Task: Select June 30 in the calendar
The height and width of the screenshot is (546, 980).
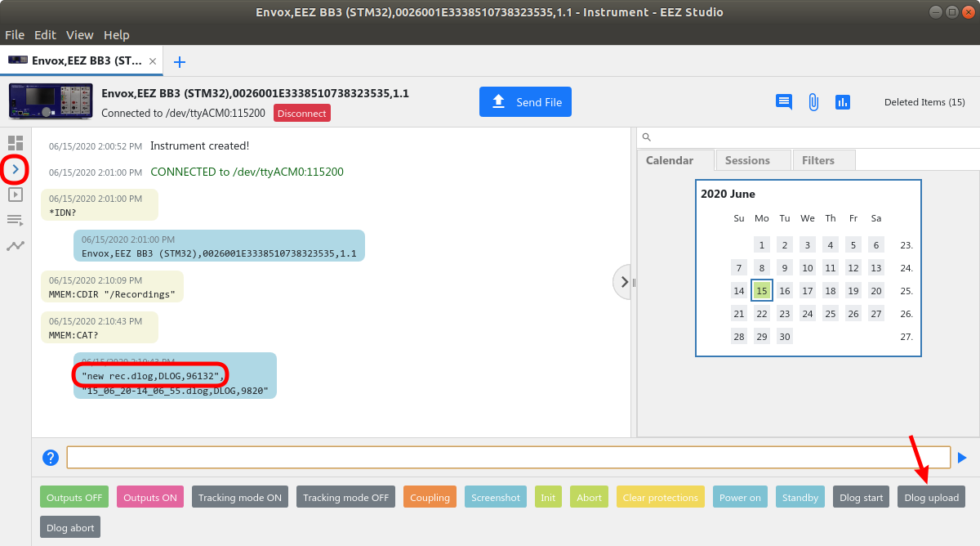Action: point(785,336)
